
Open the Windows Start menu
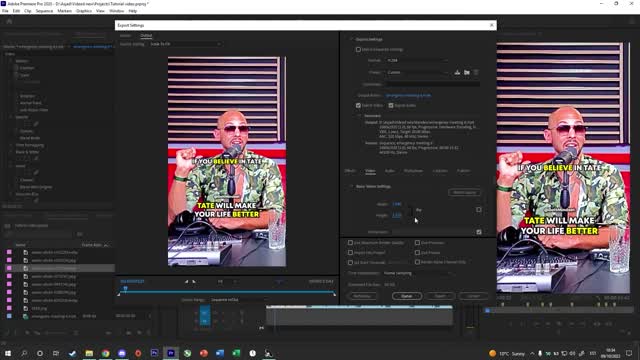(x=8, y=353)
